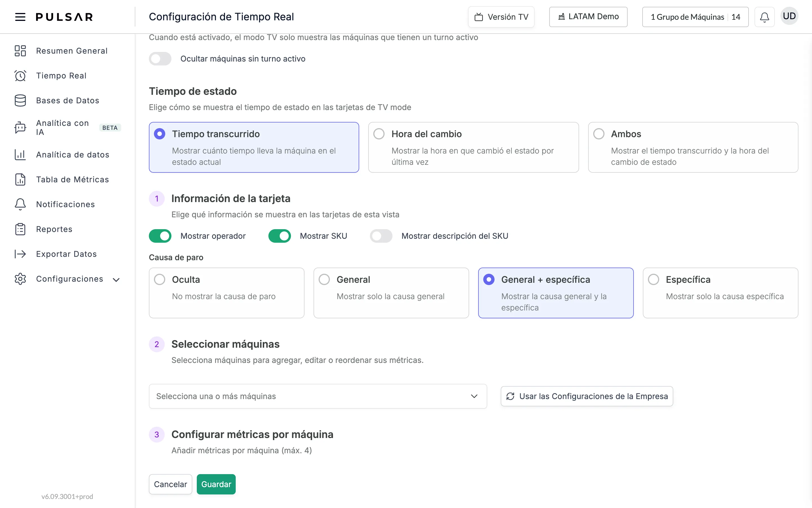Click Usar las Configuraciones de la Empresa
This screenshot has height=508, width=812.
point(587,396)
